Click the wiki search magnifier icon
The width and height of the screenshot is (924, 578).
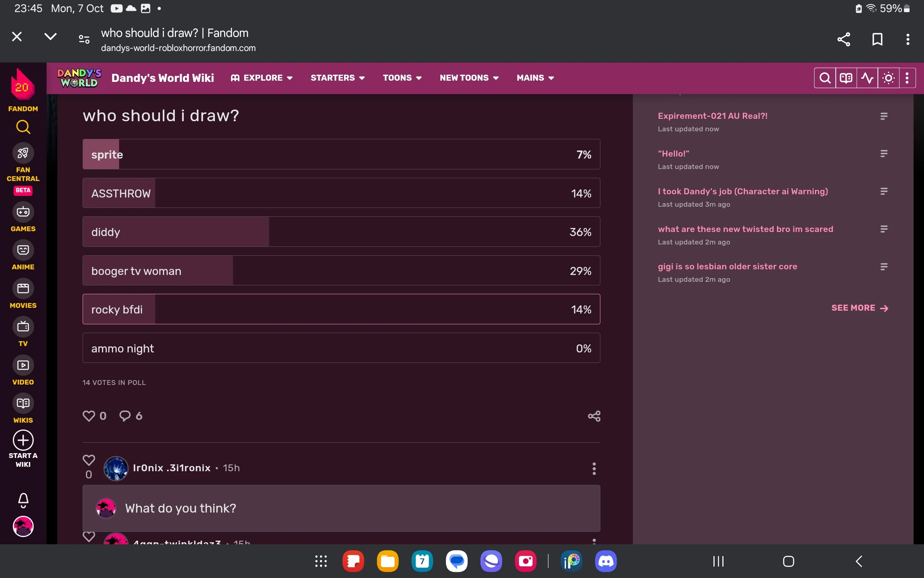825,78
